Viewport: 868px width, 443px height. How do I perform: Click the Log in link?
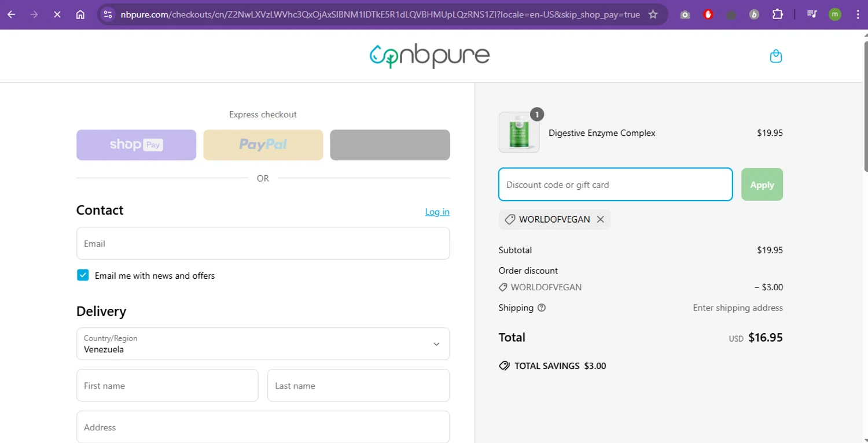[x=437, y=212]
